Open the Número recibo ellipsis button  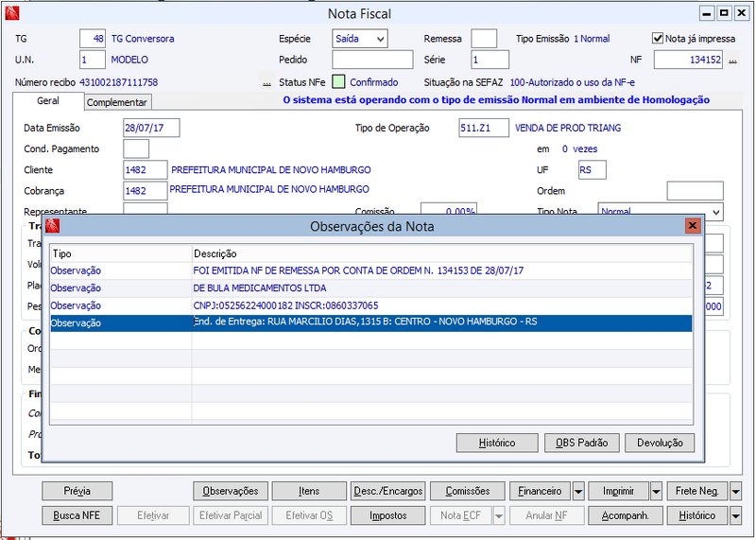pyautogui.click(x=266, y=83)
